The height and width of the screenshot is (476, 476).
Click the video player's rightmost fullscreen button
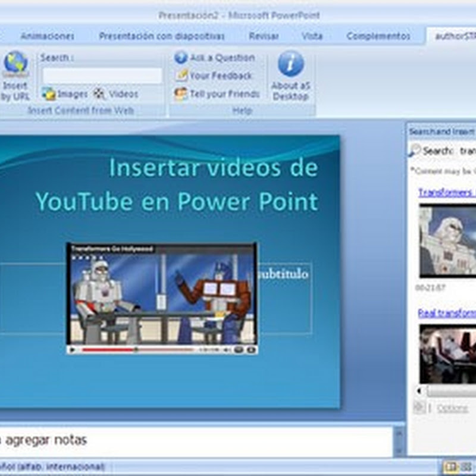coord(250,350)
